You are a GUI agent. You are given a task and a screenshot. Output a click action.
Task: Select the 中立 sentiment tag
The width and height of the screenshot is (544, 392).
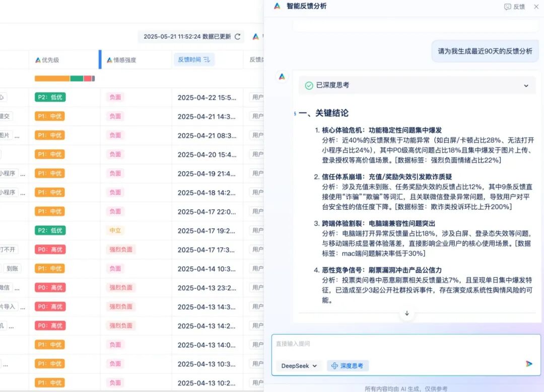(x=115, y=230)
